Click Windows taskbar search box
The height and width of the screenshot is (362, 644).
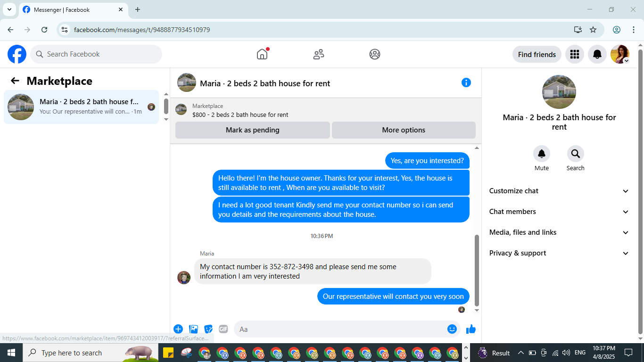(x=91, y=353)
